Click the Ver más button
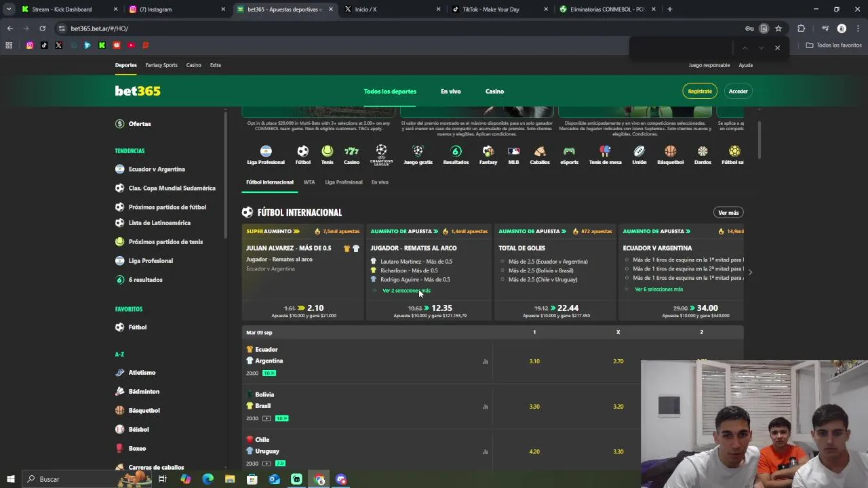The height and width of the screenshot is (488, 868). (728, 213)
